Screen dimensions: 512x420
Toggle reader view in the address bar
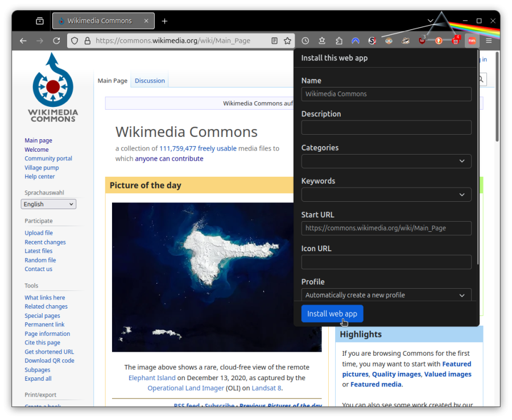(x=274, y=41)
